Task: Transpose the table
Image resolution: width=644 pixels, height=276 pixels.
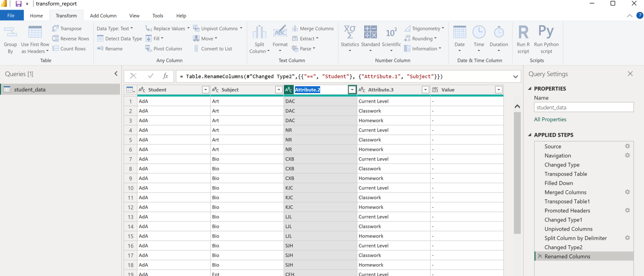Action: [x=67, y=28]
